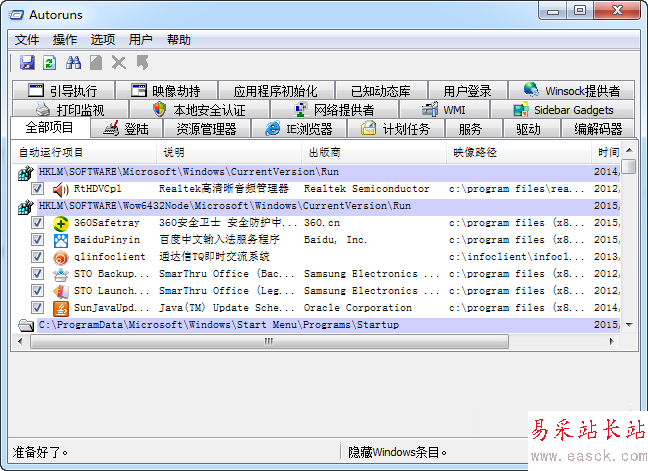The width and height of the screenshot is (648, 471).
Task: Open the 映像劫持 tab
Action: tap(166, 90)
